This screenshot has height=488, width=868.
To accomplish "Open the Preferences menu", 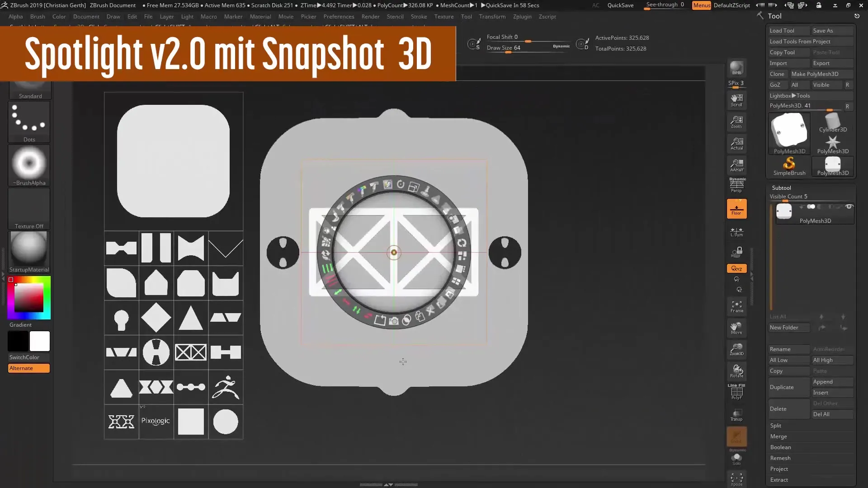I will (339, 17).
